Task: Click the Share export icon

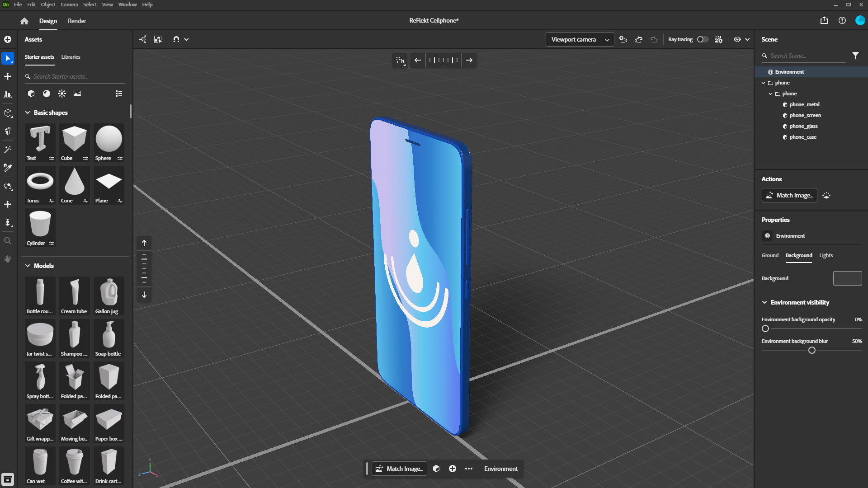Action: [x=824, y=20]
